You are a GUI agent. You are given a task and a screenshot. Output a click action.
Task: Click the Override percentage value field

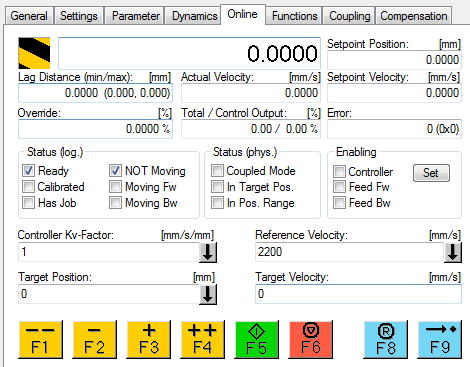click(x=95, y=129)
